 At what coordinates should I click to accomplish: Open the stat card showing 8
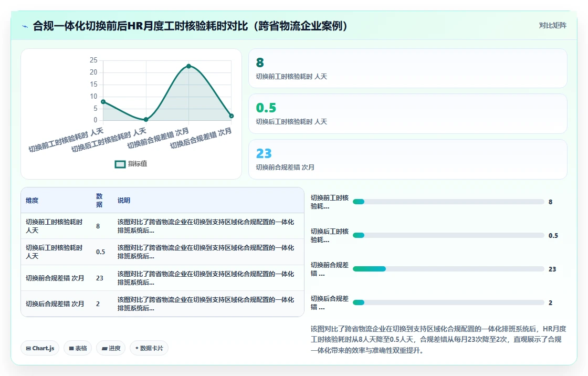click(x=407, y=68)
